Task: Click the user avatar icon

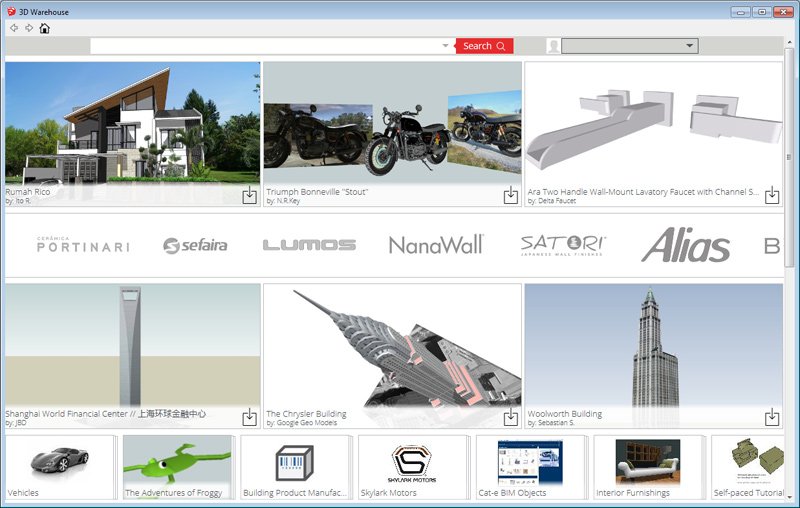Action: point(553,46)
